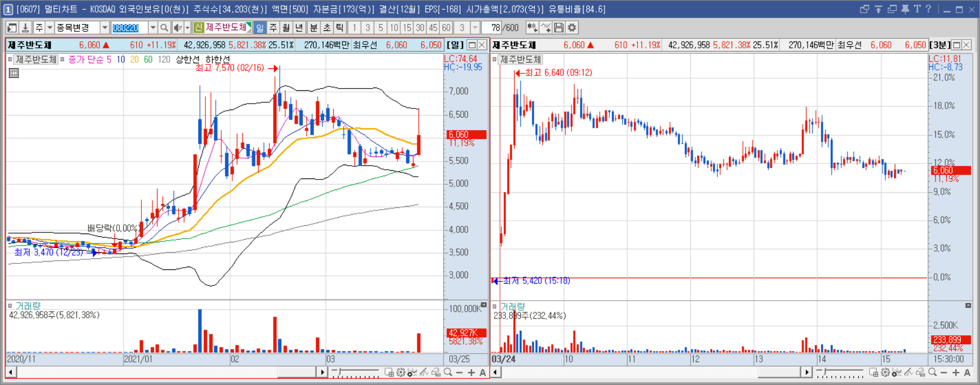The height and width of the screenshot is (385, 980).
Task: Select the 월 (monthly) period toggle
Action: click(x=286, y=28)
